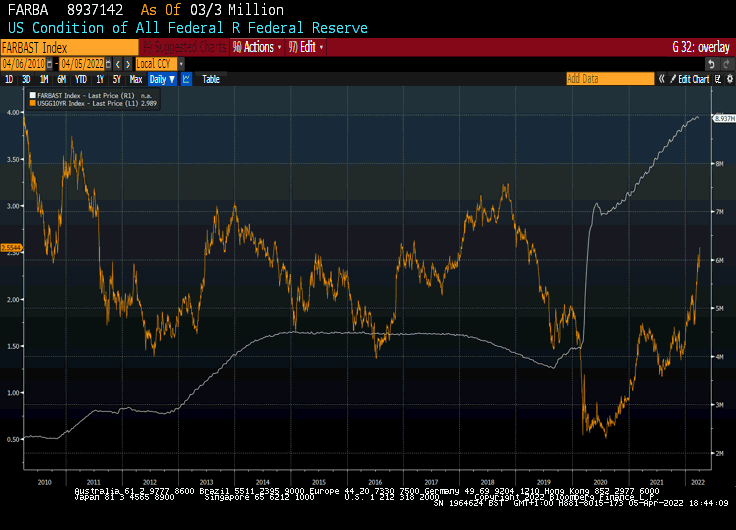The height and width of the screenshot is (530, 736).
Task: Open the Actions menu
Action: [257, 47]
